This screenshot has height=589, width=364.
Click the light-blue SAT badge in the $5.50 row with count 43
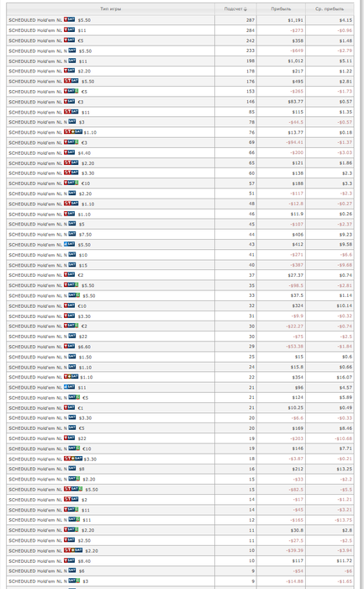point(70,244)
